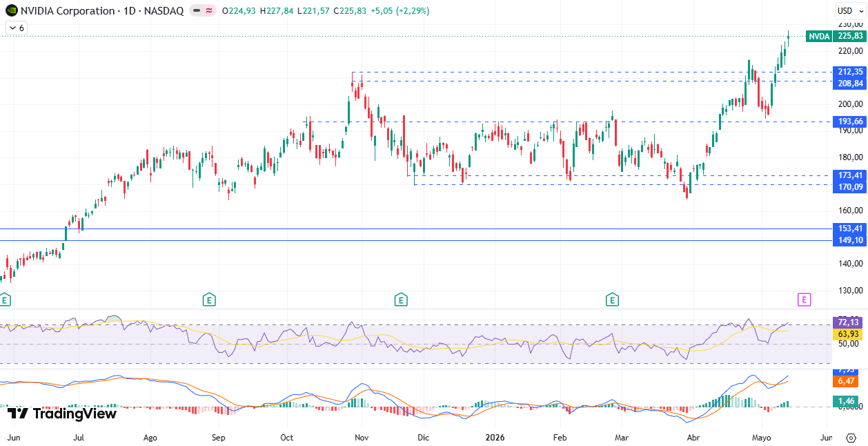Click the green earnings E marker from late November
The width and height of the screenshot is (868, 446).
click(401, 300)
